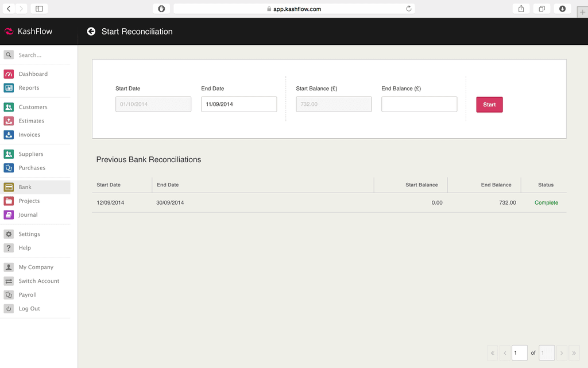
Task: Open the Dashboard gauge icon
Action: click(x=9, y=74)
